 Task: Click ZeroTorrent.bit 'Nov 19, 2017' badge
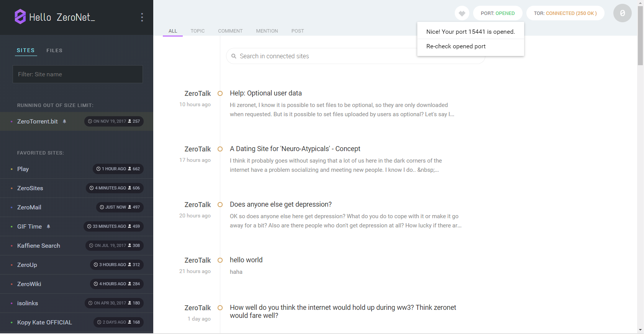point(114,121)
